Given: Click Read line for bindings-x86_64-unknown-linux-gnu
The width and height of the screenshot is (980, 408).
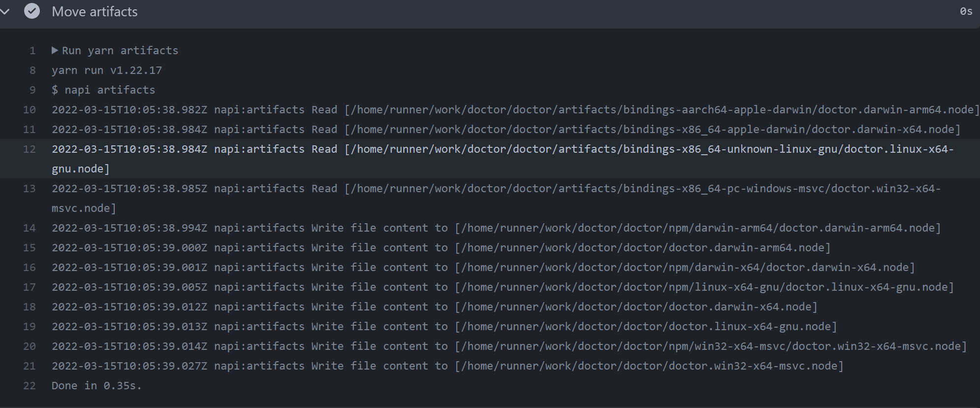Looking at the screenshot, I should (x=503, y=159).
